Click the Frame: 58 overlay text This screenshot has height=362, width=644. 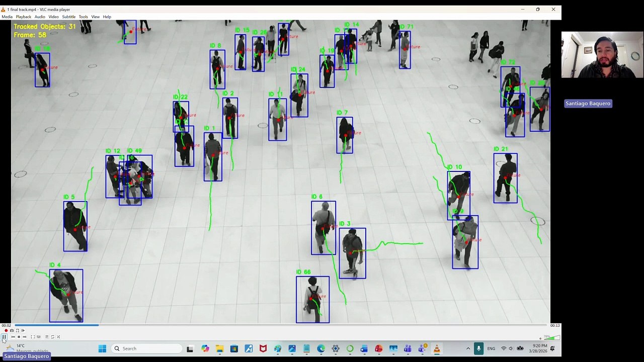click(30, 35)
